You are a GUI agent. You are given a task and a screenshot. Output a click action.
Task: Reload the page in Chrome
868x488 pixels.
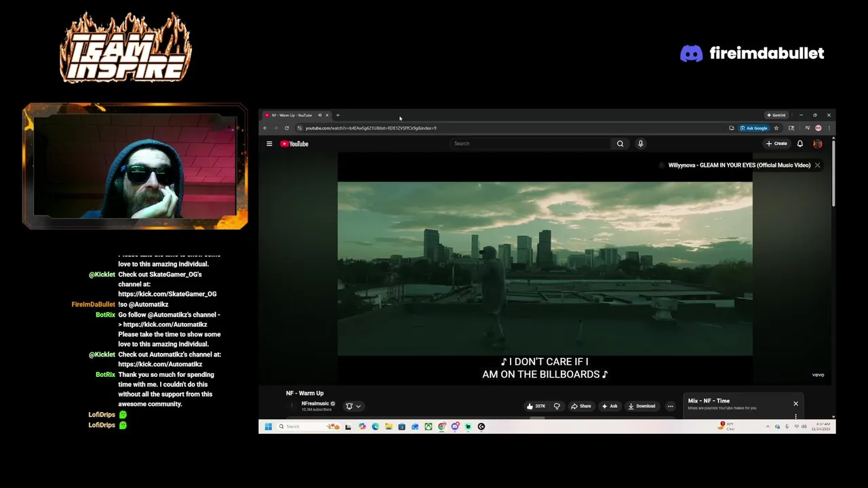286,128
